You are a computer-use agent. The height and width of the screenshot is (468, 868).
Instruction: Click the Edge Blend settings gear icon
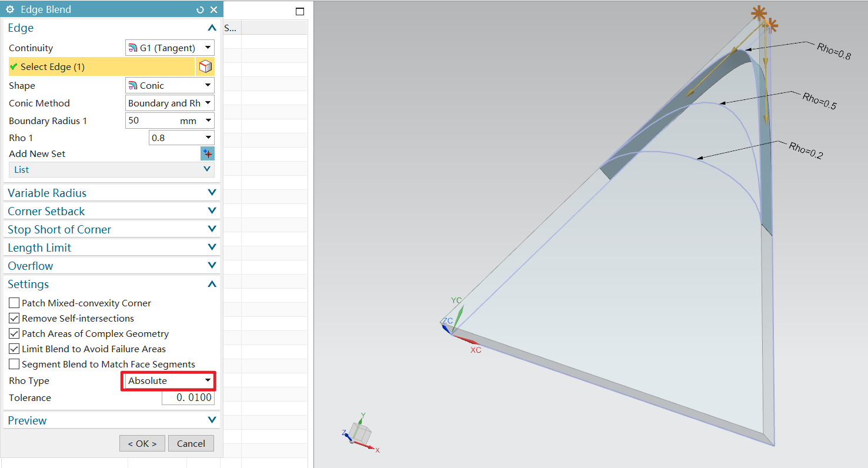pos(10,9)
